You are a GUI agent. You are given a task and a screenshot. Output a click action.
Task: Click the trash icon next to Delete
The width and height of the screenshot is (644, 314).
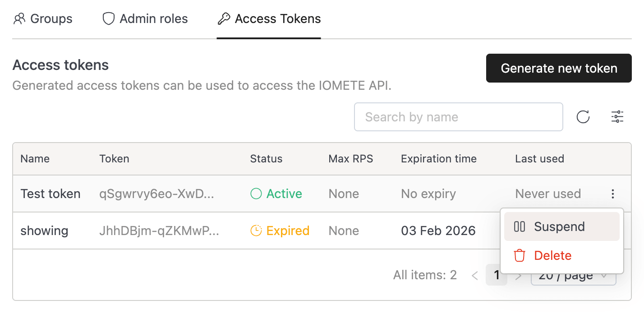(520, 256)
